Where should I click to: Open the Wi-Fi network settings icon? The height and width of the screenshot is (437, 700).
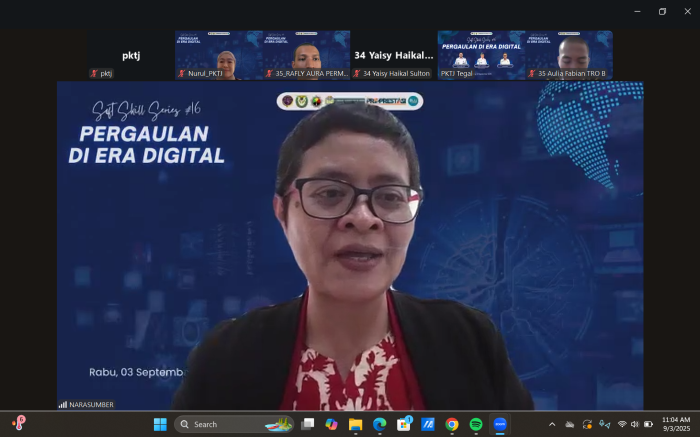tap(620, 424)
